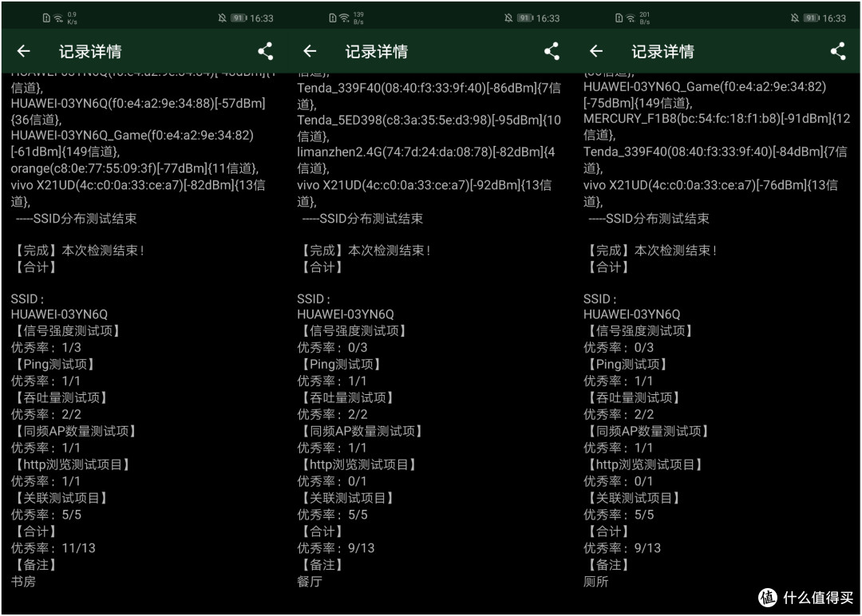This screenshot has height=616, width=862.
Task: Tap the 139 B/s network speed readout
Action: coord(358,18)
